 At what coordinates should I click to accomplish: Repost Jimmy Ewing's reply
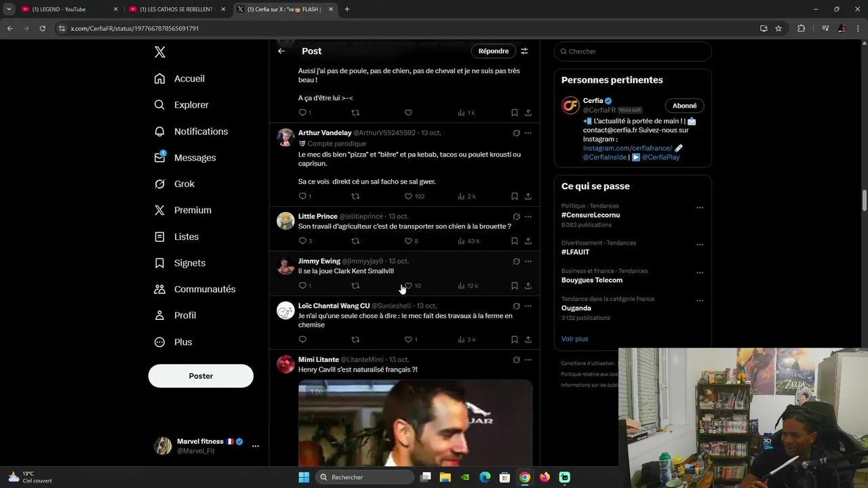(x=355, y=286)
